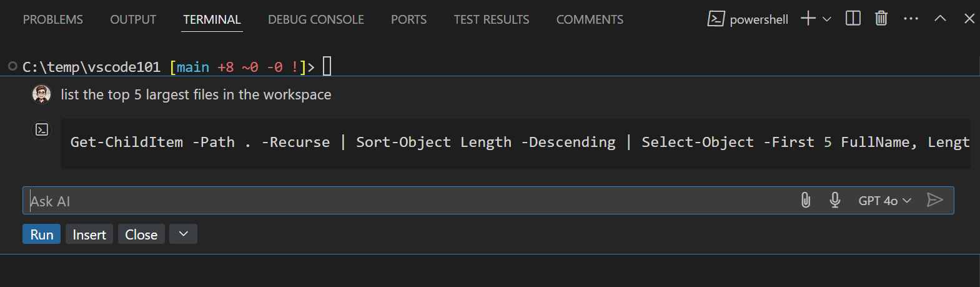
Task: Run the suggested PowerShell command
Action: 42,234
